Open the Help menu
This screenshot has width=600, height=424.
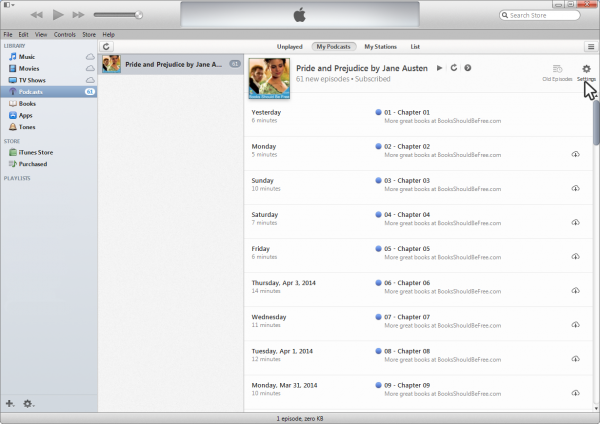[x=109, y=34]
